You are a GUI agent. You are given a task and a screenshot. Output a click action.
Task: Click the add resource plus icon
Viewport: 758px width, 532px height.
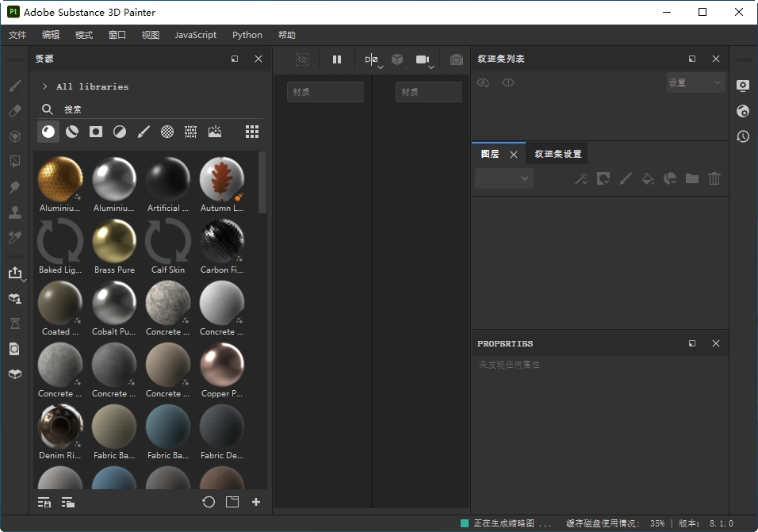pyautogui.click(x=256, y=502)
